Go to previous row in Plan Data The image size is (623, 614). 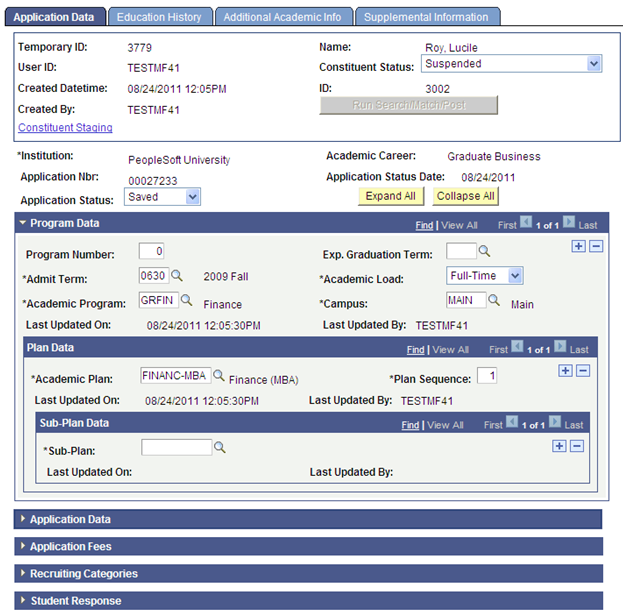point(517,347)
